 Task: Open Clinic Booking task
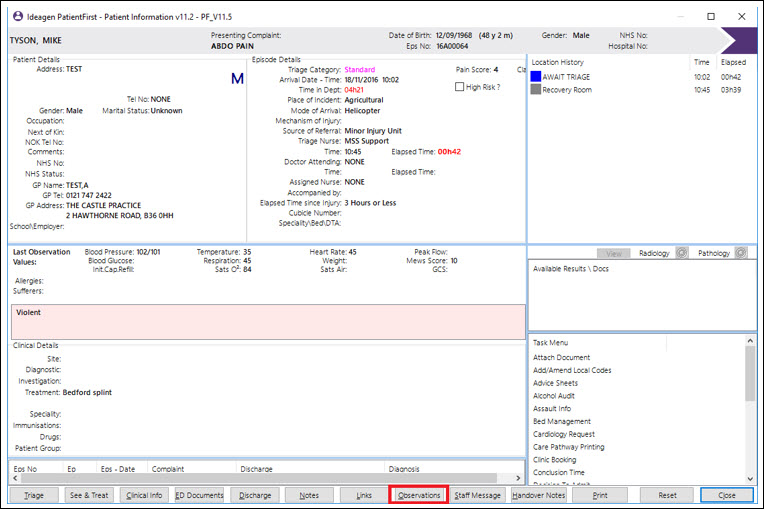[554, 459]
